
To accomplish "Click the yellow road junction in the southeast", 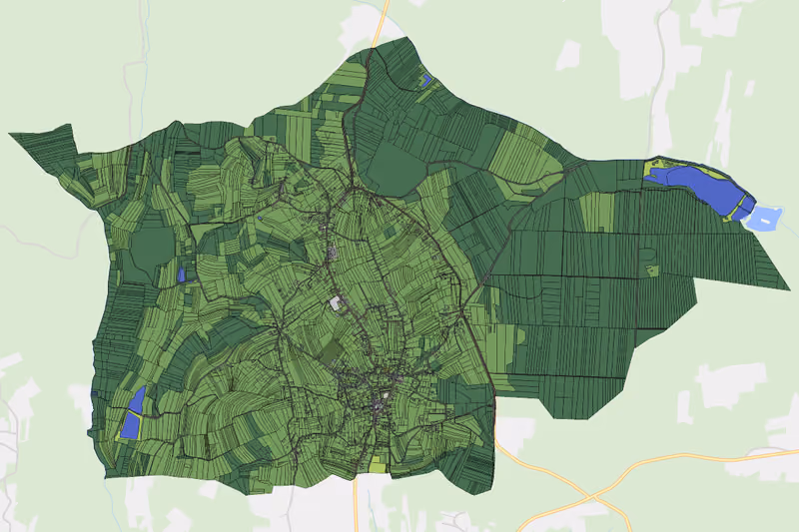I will [x=593, y=495].
